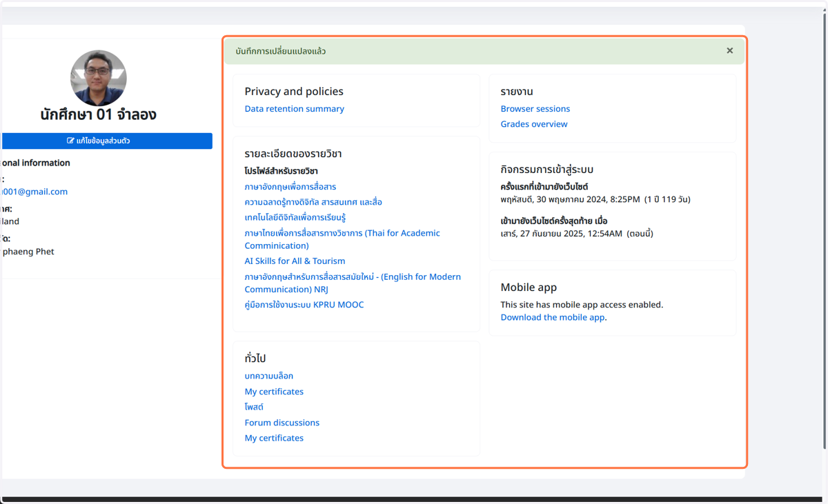Open the โพสต์ forum posts link

point(254,407)
